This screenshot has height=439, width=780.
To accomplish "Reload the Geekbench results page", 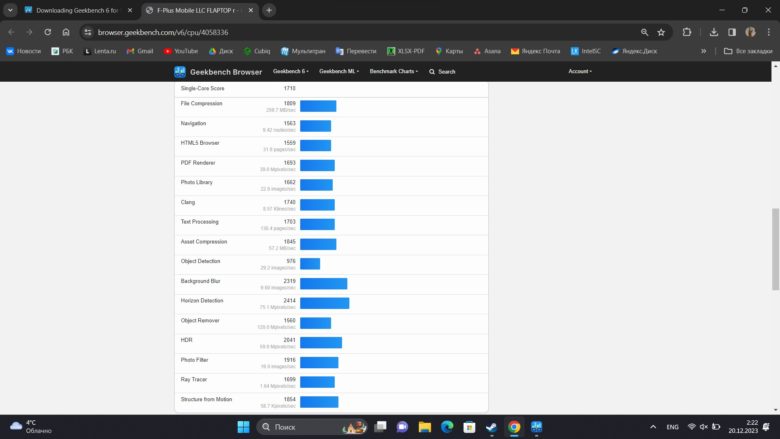I will pyautogui.click(x=48, y=32).
